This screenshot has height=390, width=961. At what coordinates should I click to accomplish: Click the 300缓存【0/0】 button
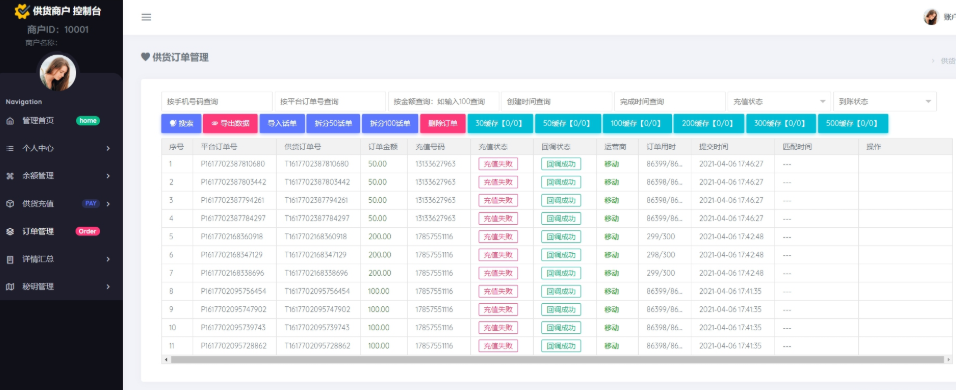[781, 123]
